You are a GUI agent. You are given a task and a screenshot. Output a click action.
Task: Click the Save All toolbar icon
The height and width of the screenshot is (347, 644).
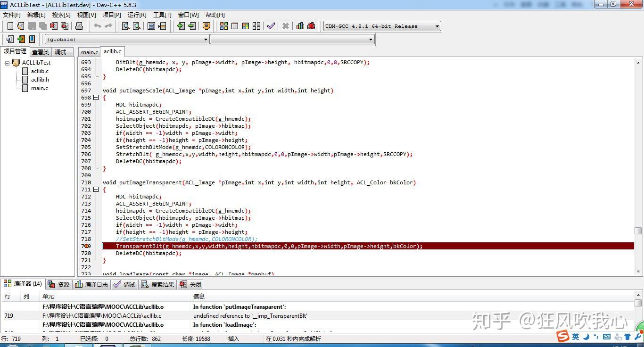tap(42, 26)
